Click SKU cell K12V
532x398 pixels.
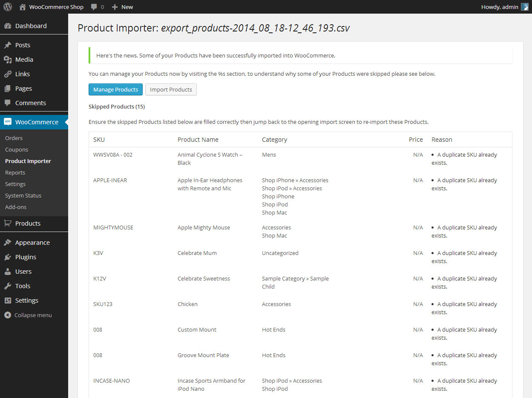pyautogui.click(x=100, y=279)
